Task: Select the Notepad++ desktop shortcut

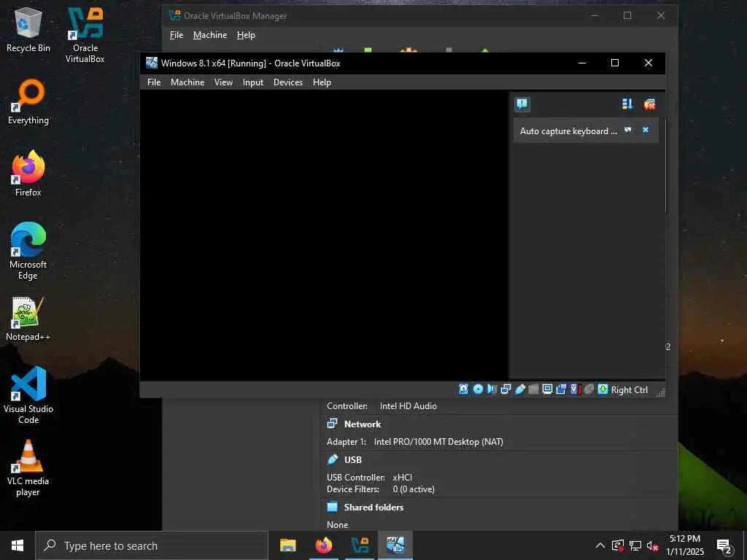Action: click(x=28, y=319)
